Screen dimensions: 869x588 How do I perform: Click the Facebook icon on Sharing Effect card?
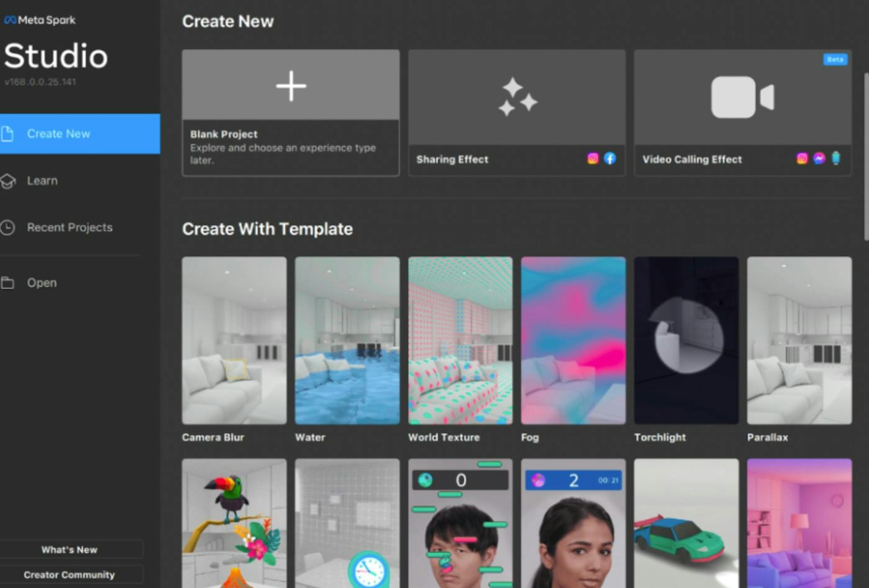[x=610, y=159]
